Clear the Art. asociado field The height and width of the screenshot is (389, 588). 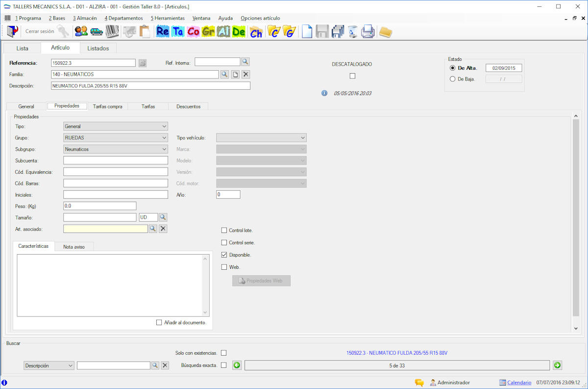pyautogui.click(x=164, y=229)
